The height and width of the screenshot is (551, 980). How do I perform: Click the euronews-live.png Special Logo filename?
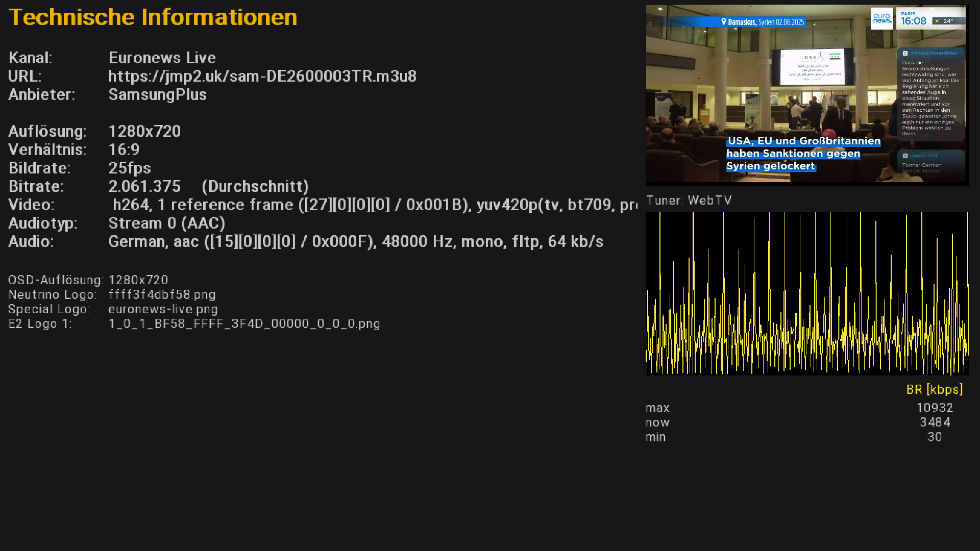point(163,310)
